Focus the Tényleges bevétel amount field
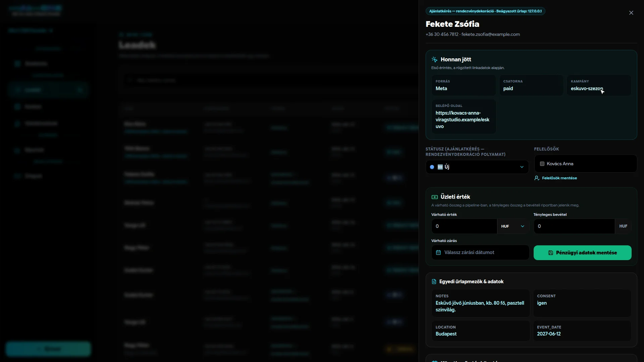This screenshot has width=644, height=362. pos(574,226)
